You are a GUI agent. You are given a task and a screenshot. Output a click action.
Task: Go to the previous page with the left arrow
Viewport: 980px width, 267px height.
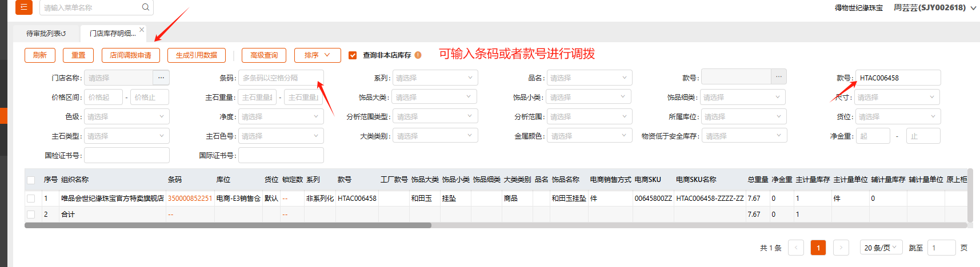796,248
